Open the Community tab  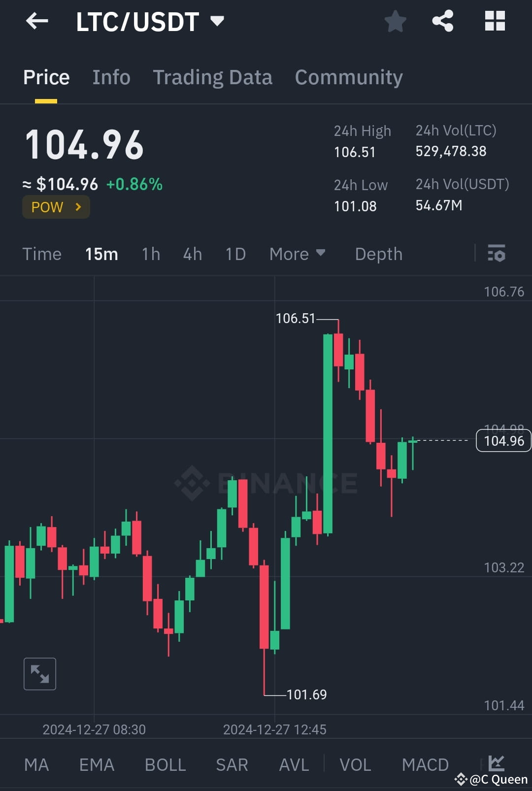coord(348,77)
